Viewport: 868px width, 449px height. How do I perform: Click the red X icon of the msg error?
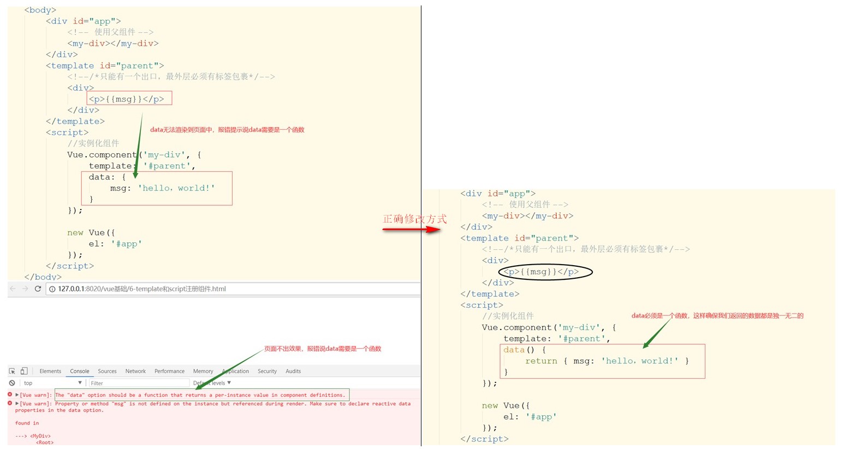10,403
